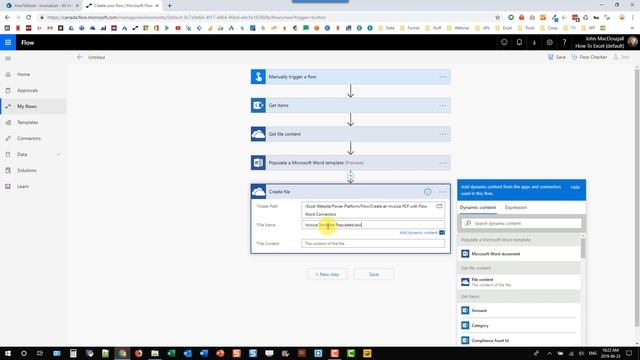The width and height of the screenshot is (640, 360).
Task: Open menu dots on Manually trigger a flow
Action: coord(443,77)
